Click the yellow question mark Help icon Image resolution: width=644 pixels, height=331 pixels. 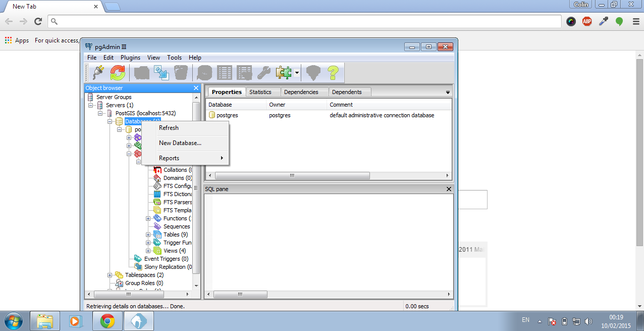pyautogui.click(x=333, y=73)
